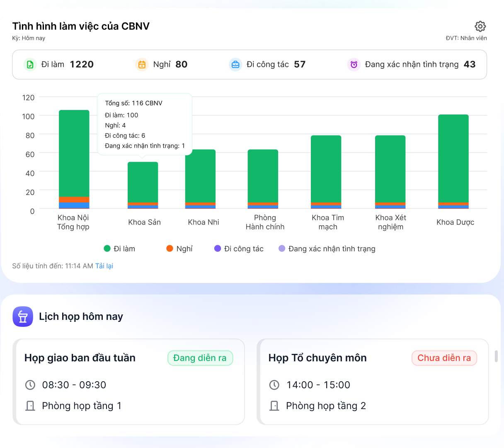504x448 pixels.
Task: Click the Khoa Sản bar
Action: pos(143,185)
